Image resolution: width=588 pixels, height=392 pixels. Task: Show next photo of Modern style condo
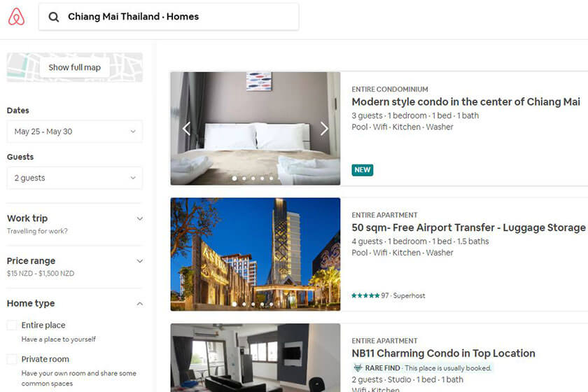(324, 129)
